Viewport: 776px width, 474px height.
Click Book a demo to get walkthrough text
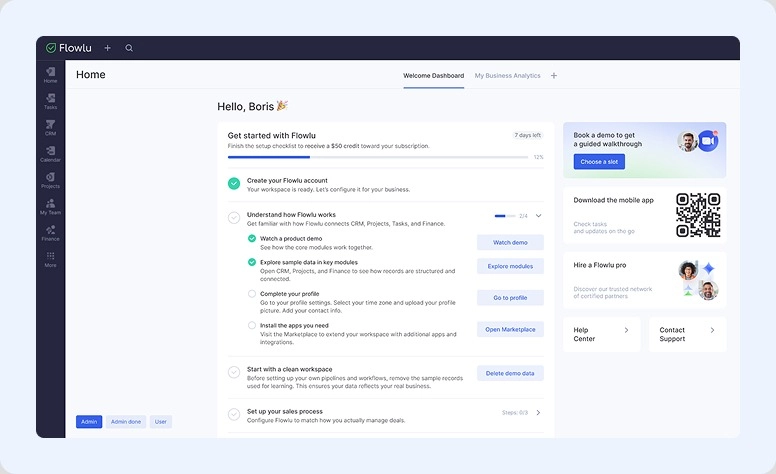pyautogui.click(x=608, y=140)
